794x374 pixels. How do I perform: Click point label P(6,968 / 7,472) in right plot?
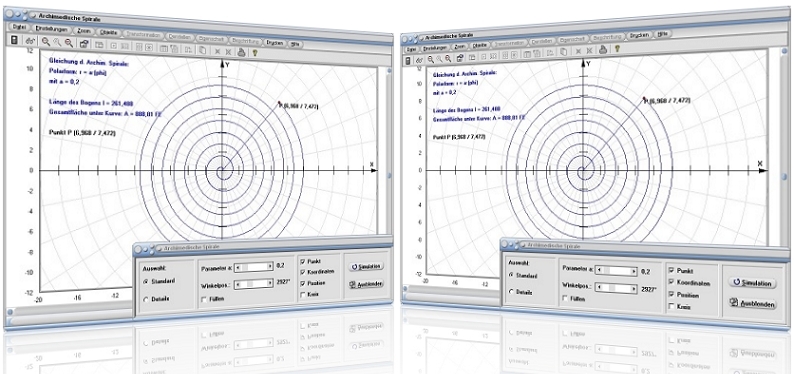[x=667, y=101]
